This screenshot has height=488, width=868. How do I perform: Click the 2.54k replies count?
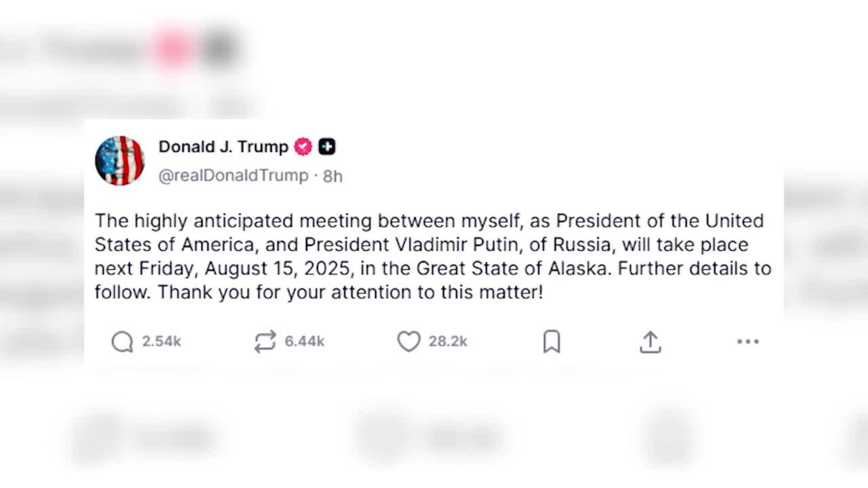[x=161, y=341]
